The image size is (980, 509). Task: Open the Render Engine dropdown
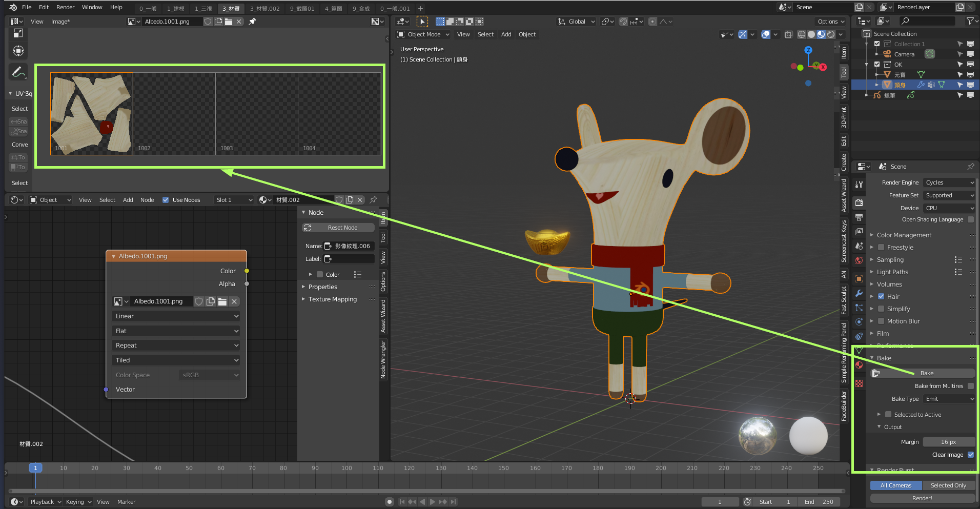[x=950, y=182]
